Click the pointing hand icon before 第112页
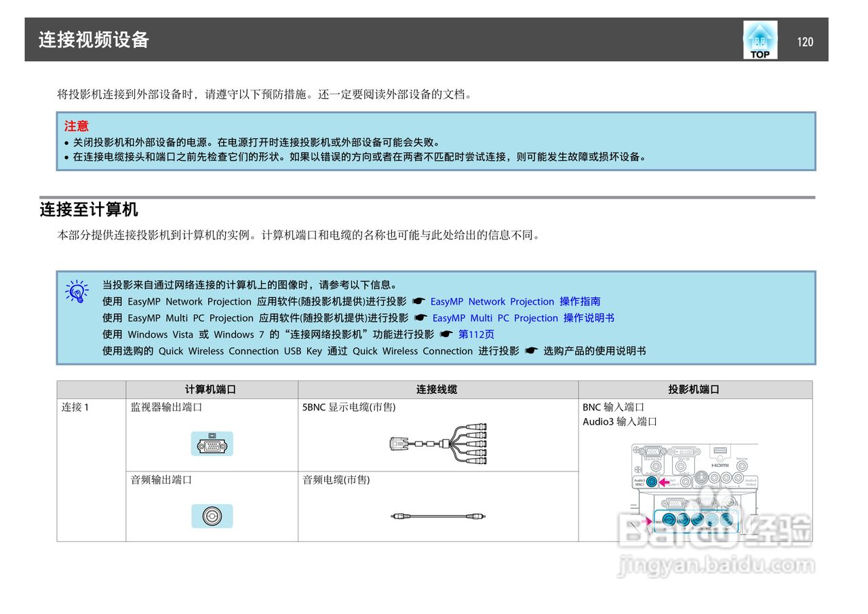Image resolution: width=868 pixels, height=614 pixels. pos(446,334)
